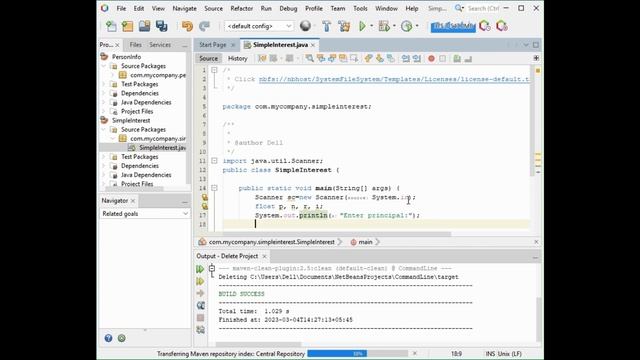Viewport: 640px width, 360px height.
Task: Click the New Project toolbar icon
Action: [127, 26]
